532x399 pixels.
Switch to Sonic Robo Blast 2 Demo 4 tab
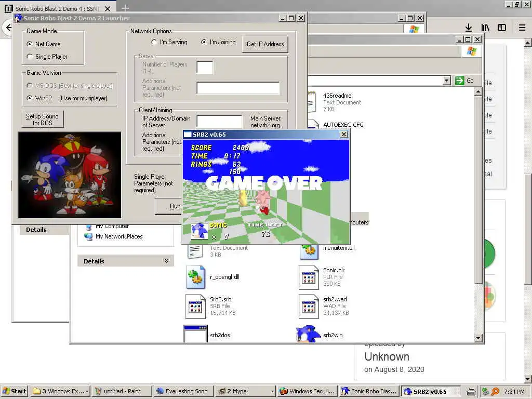[57, 8]
